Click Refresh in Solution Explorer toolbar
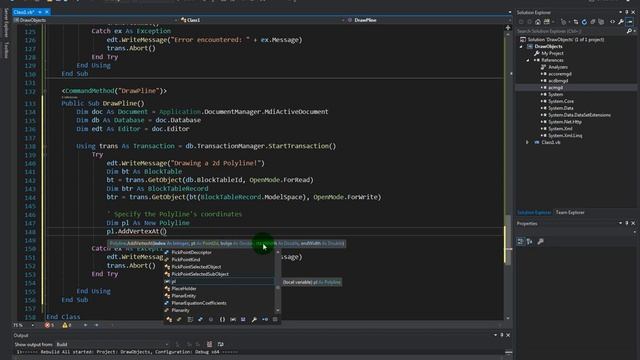Image resolution: width=640 pixels, height=360 pixels. tap(584, 22)
